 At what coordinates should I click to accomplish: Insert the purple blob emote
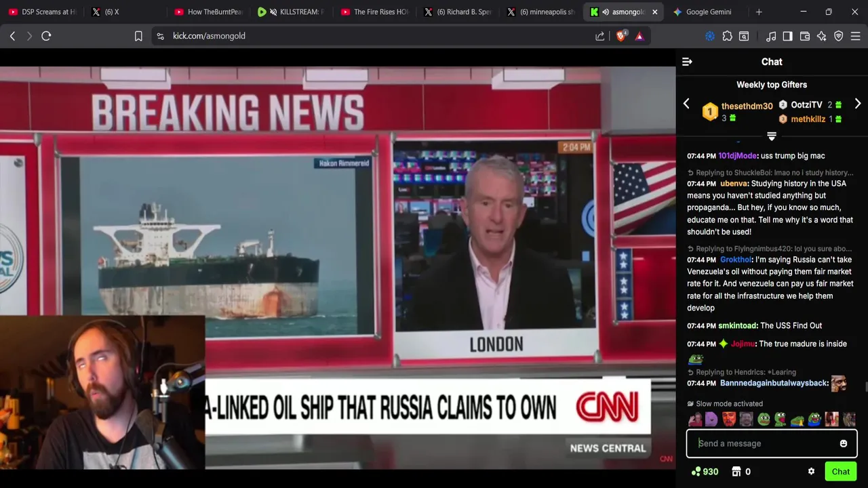coord(711,419)
